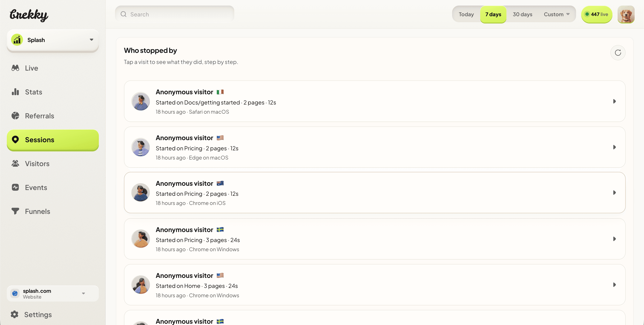Select the 30 days range
This screenshot has width=644, height=325.
click(522, 14)
